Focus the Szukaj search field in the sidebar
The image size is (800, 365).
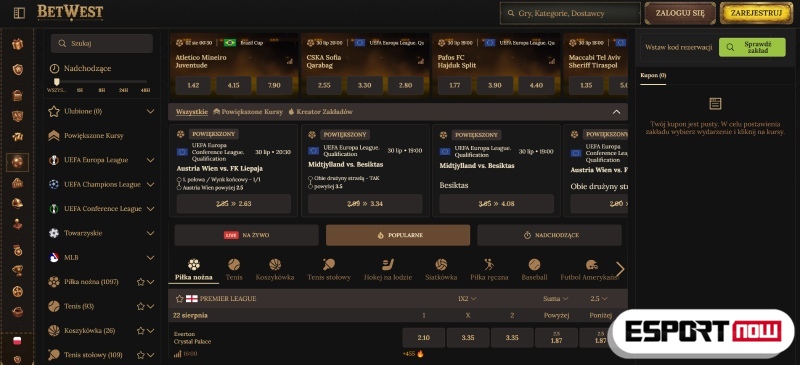click(102, 43)
